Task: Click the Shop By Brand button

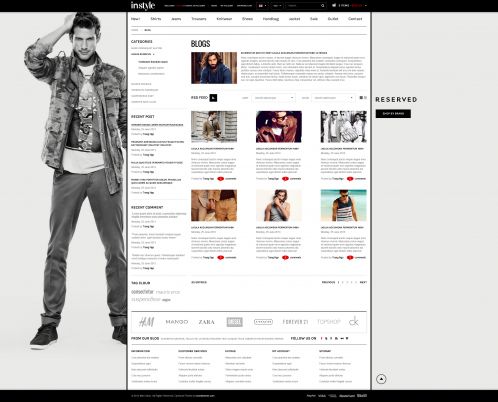Action: coord(393,114)
